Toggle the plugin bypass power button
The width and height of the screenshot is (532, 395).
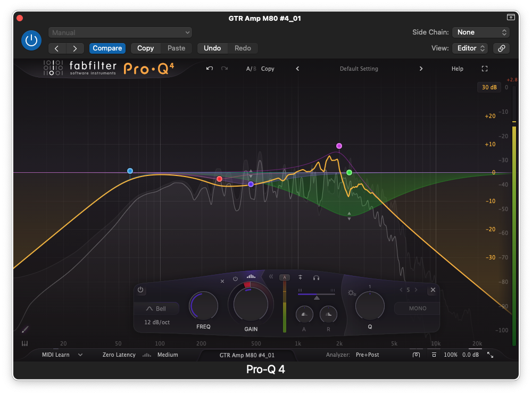pos(31,40)
